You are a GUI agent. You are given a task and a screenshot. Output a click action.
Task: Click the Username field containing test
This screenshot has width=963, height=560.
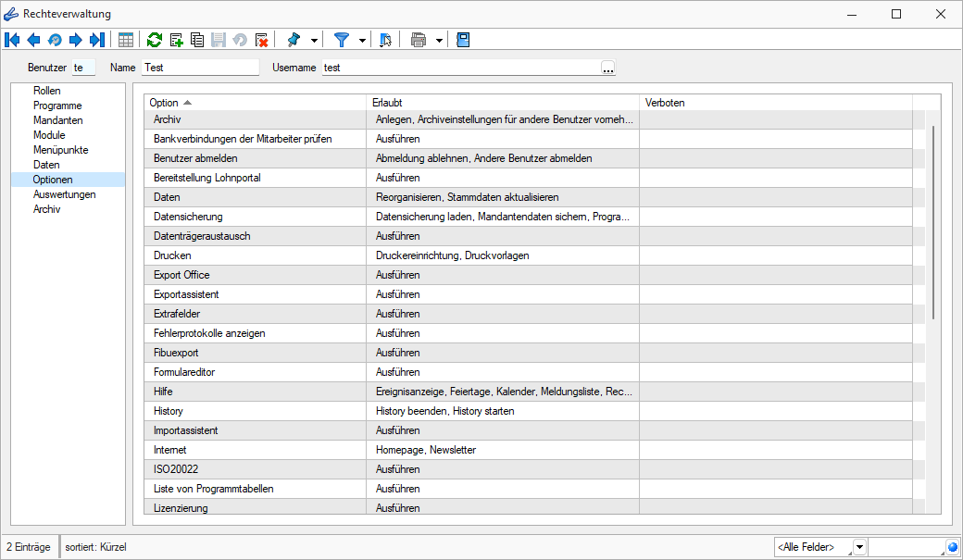[460, 68]
